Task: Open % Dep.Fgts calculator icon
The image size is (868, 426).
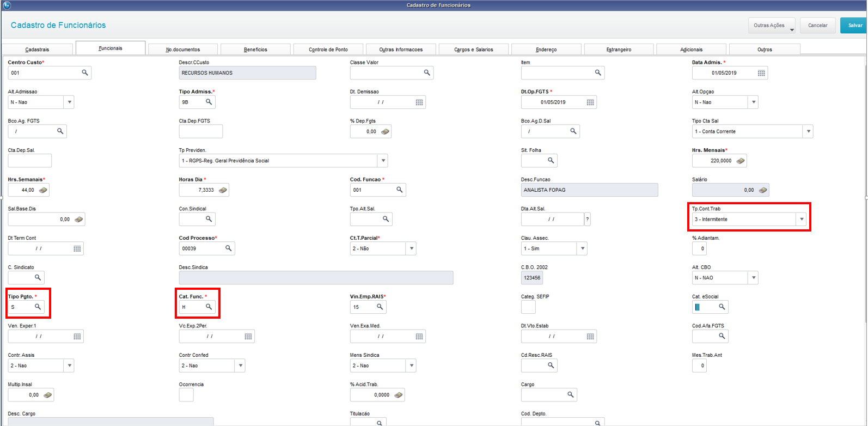Action: point(385,131)
